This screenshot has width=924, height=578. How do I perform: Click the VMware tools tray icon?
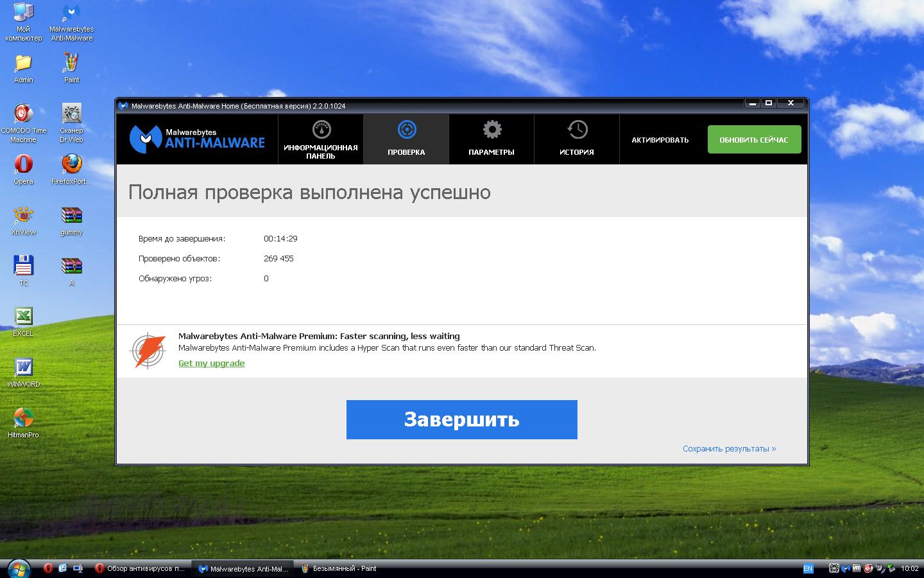(857, 568)
